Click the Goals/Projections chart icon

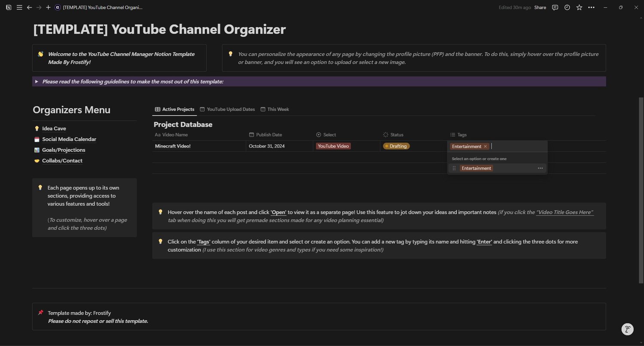click(x=36, y=150)
